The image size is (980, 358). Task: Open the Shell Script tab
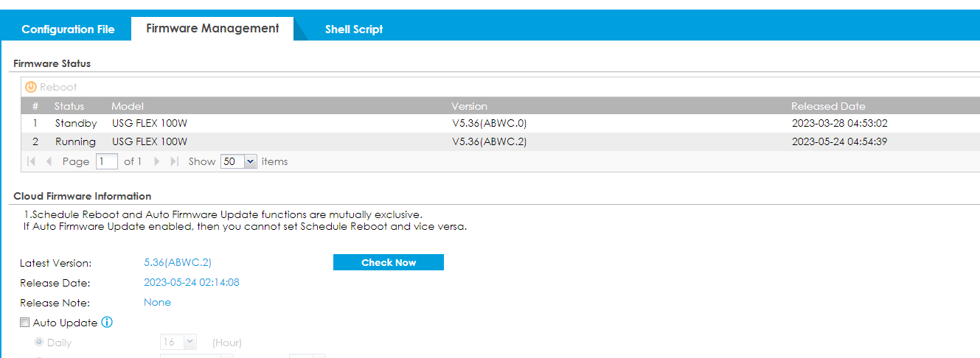pyautogui.click(x=354, y=29)
